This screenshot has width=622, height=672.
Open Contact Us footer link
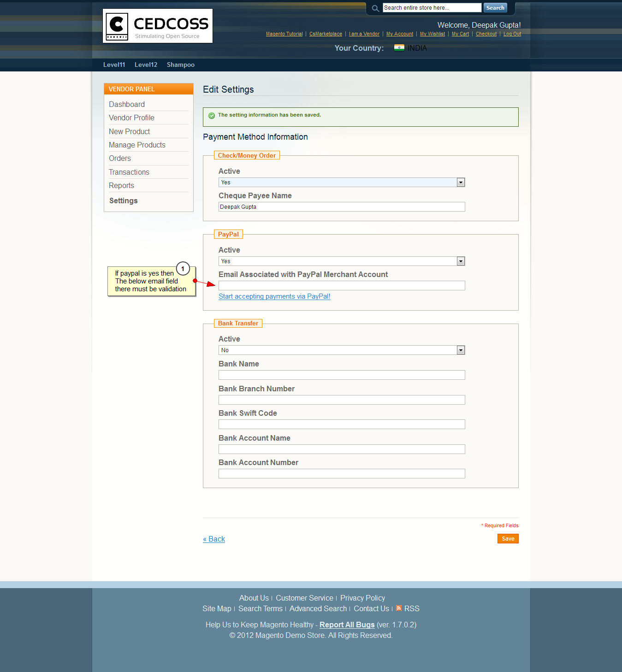(x=371, y=609)
